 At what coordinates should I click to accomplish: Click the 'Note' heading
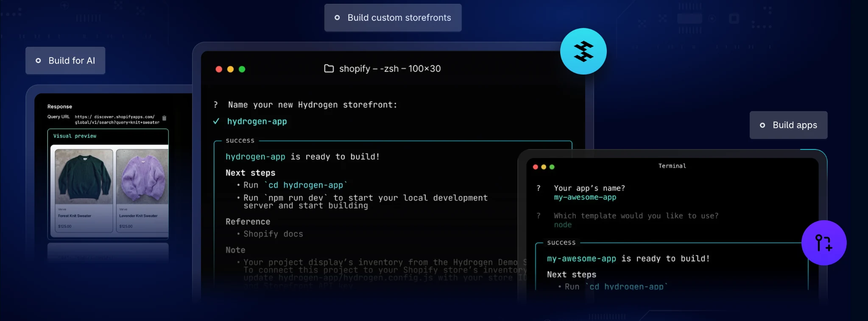pos(235,250)
